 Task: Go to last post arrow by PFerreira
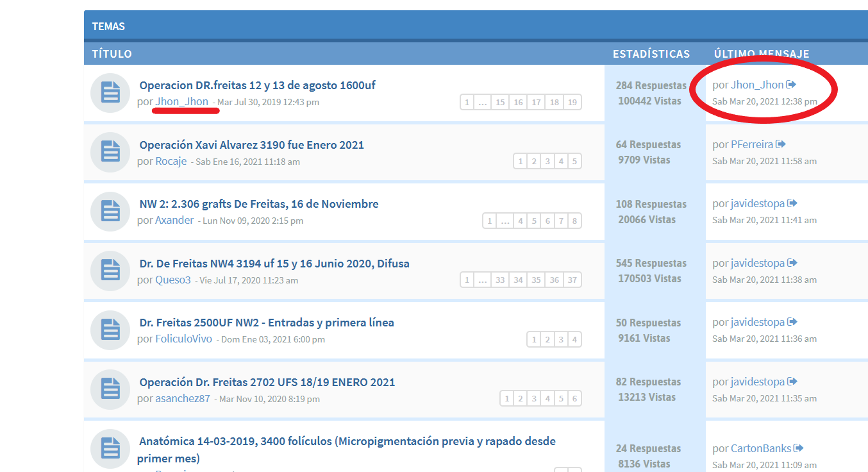tap(781, 144)
